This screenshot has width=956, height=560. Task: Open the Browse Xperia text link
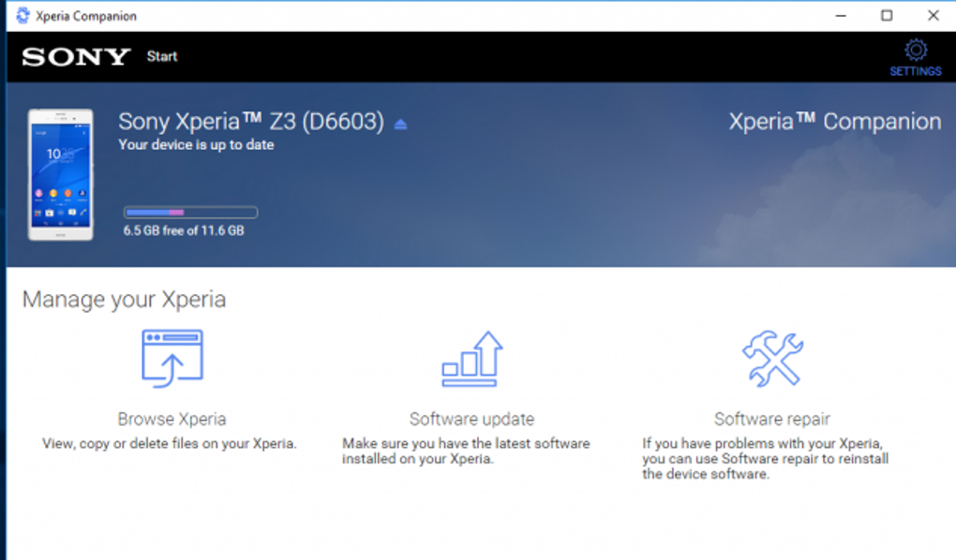click(x=172, y=420)
